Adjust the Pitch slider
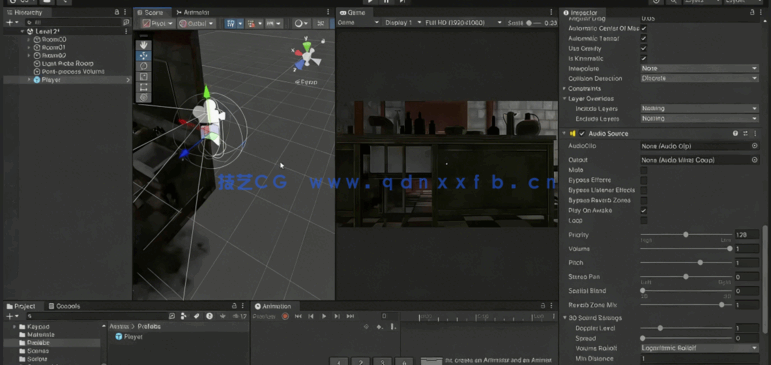This screenshot has width=771, height=365. (685, 263)
